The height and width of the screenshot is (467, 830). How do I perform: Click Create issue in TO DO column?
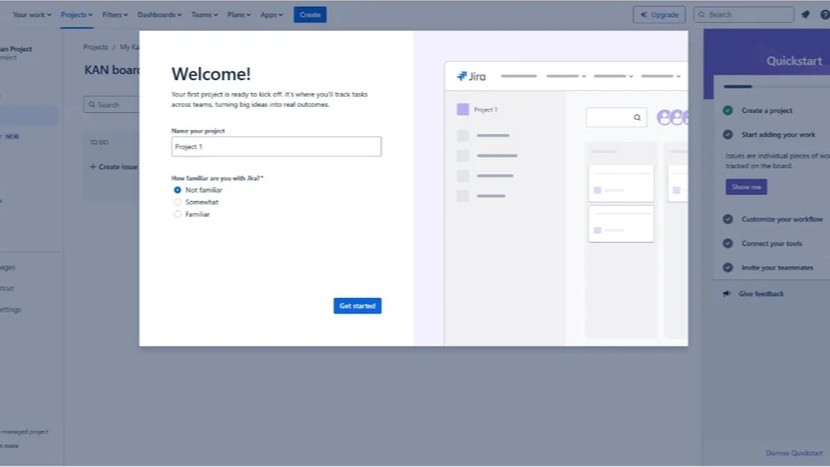(x=113, y=167)
